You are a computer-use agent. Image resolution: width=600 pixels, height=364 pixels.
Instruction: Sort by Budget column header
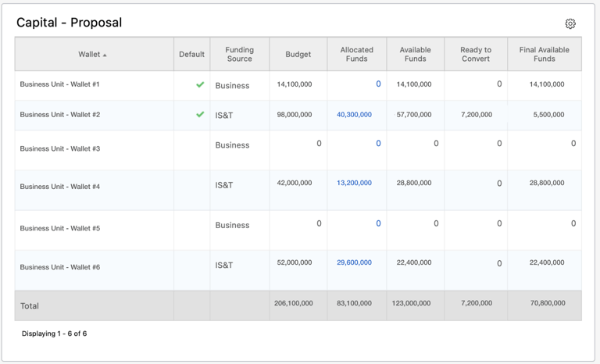tap(298, 55)
